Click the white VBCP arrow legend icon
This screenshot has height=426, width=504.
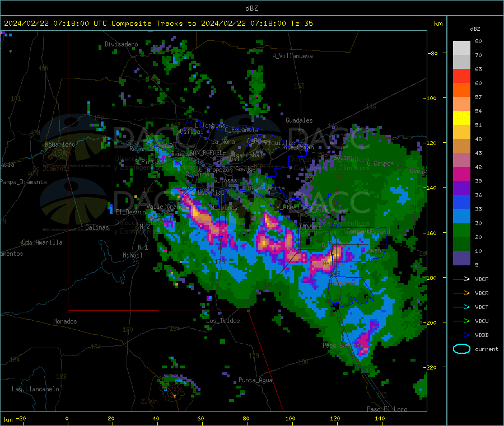(x=461, y=279)
